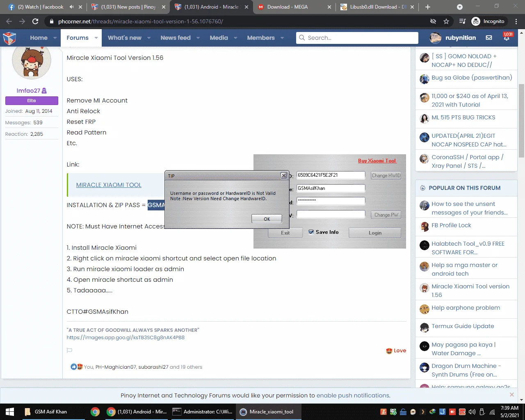Expand the Media dropdown arrow
525x420 pixels.
pos(235,38)
